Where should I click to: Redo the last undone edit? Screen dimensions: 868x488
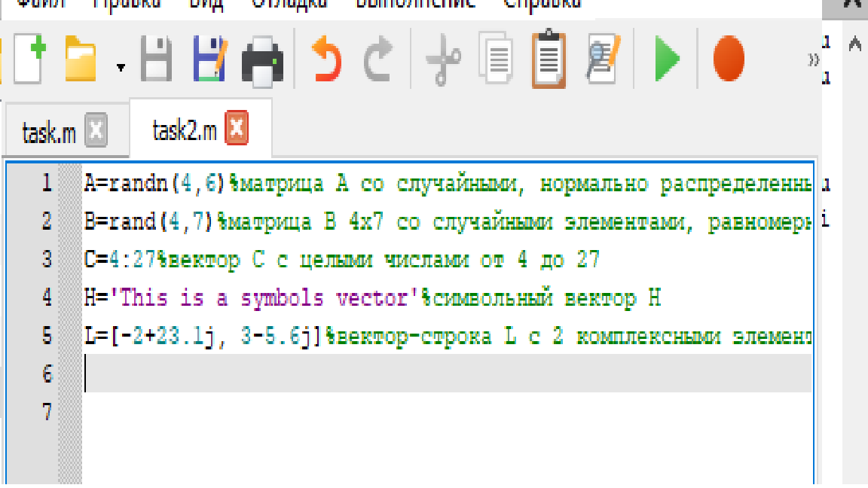(x=378, y=60)
